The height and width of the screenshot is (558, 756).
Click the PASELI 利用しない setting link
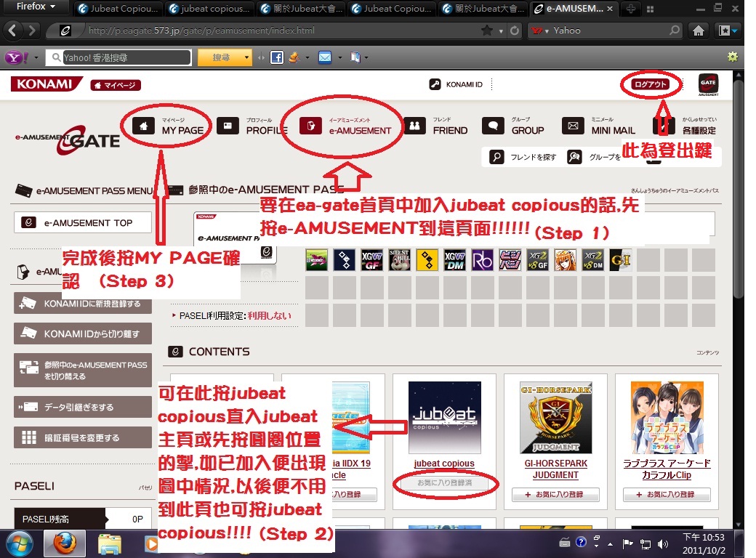point(269,315)
